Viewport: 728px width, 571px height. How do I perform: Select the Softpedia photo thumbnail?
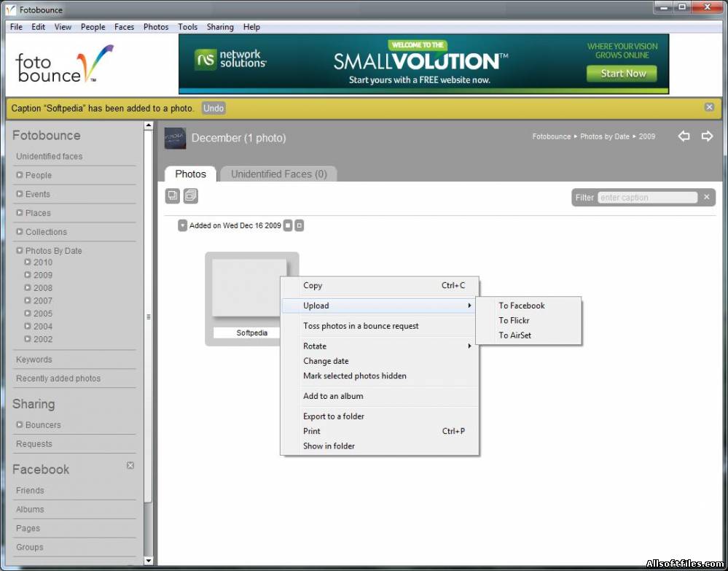[x=249, y=289]
